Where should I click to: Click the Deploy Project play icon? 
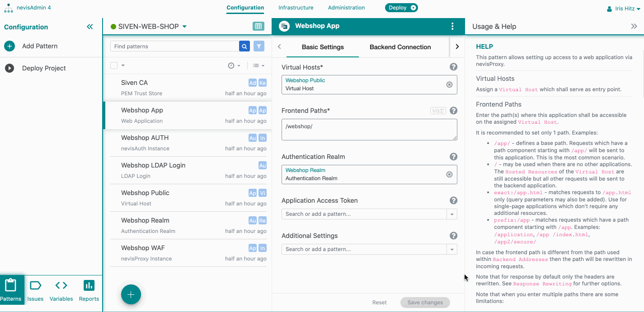point(9,68)
